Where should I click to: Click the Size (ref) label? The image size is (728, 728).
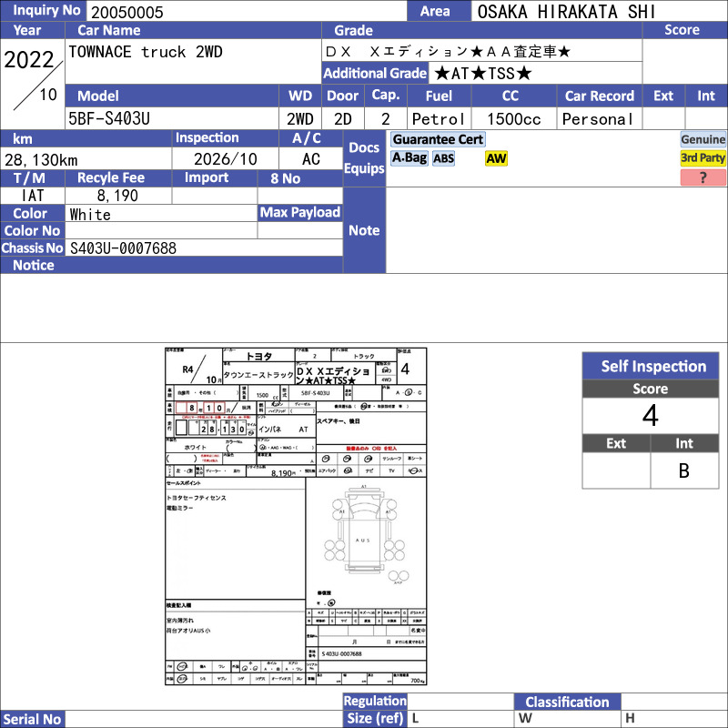[375, 718]
